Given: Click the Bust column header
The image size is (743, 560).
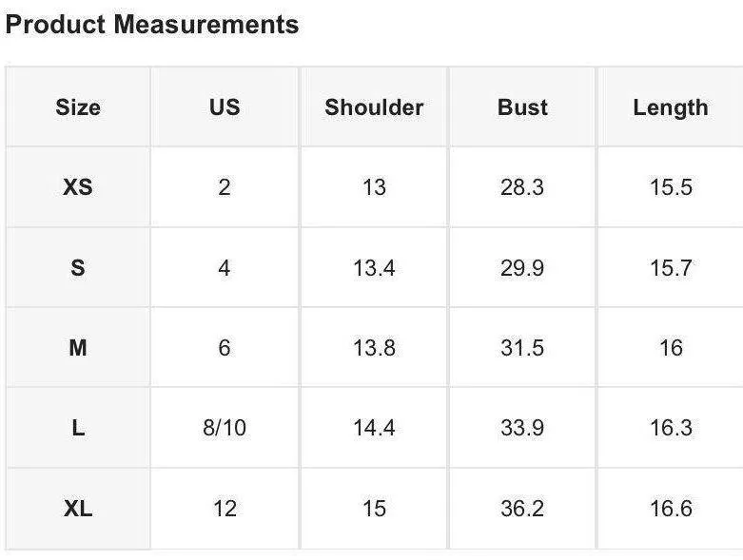Looking at the screenshot, I should click(522, 107).
